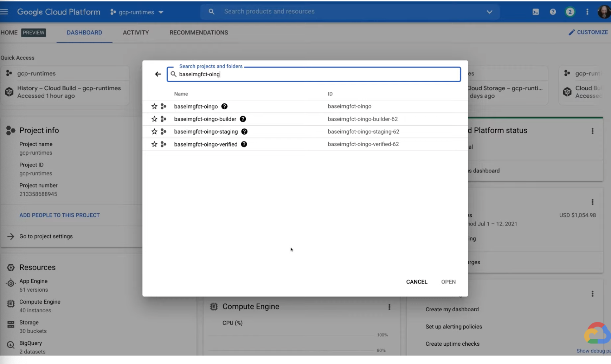Click Add People to This Project
611x364 pixels.
59,215
